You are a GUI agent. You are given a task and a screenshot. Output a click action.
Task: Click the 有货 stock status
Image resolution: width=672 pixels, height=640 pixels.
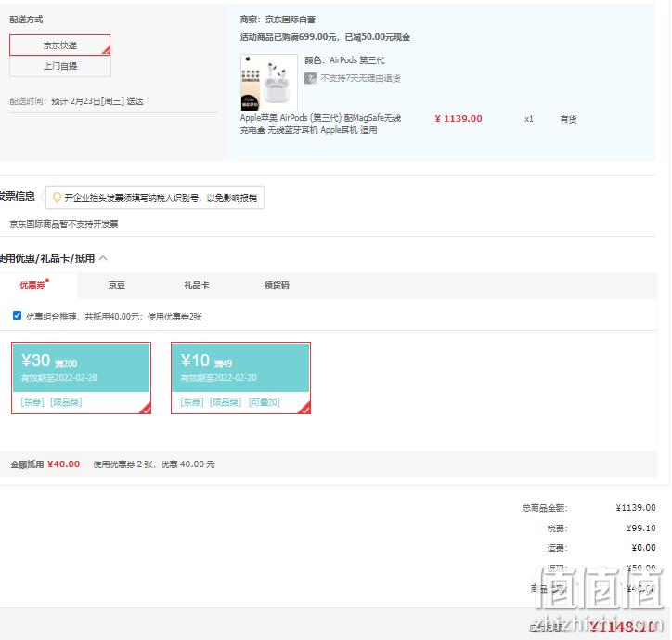coord(568,119)
